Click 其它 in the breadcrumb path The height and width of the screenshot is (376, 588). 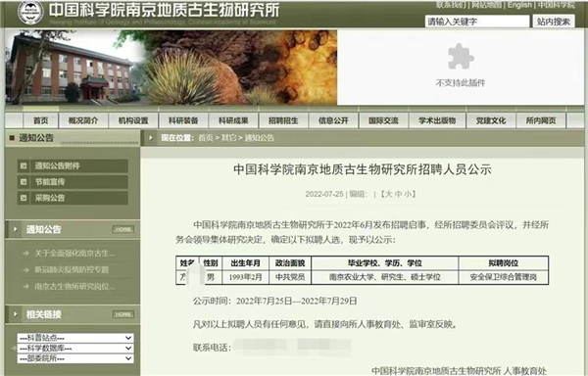[228, 138]
